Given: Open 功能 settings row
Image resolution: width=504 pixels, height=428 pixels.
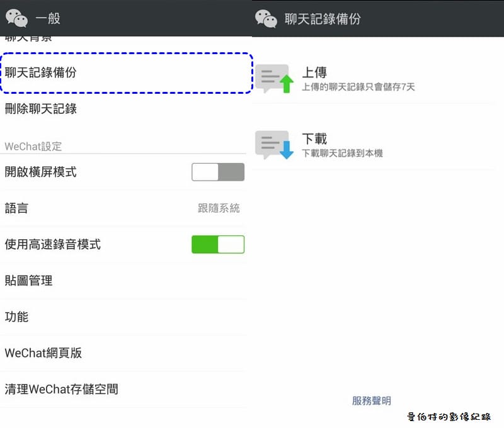Looking at the screenshot, I should coord(123,317).
